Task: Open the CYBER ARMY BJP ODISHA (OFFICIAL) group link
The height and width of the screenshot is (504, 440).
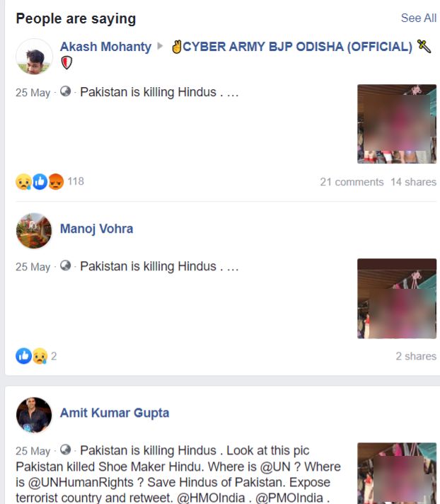Action: tap(297, 47)
